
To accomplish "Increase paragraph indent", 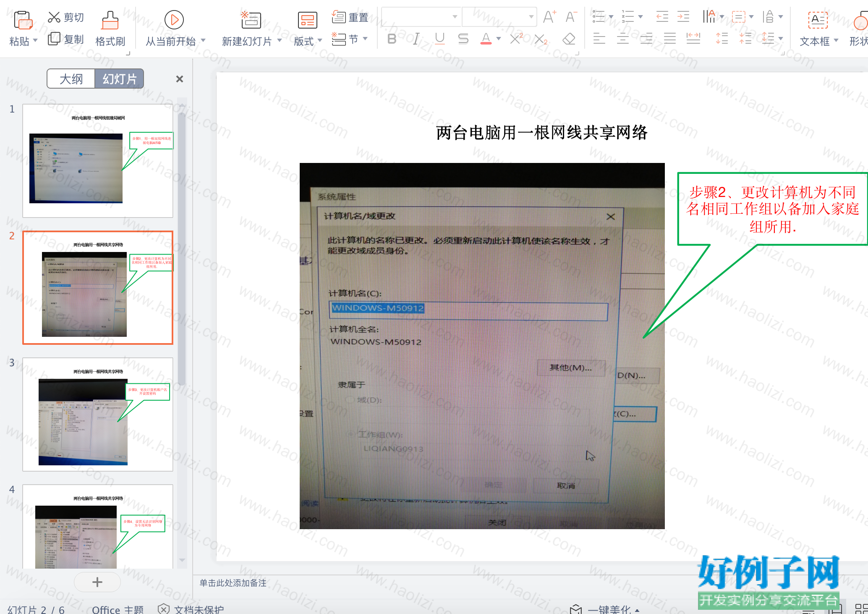I will pyautogui.click(x=683, y=17).
